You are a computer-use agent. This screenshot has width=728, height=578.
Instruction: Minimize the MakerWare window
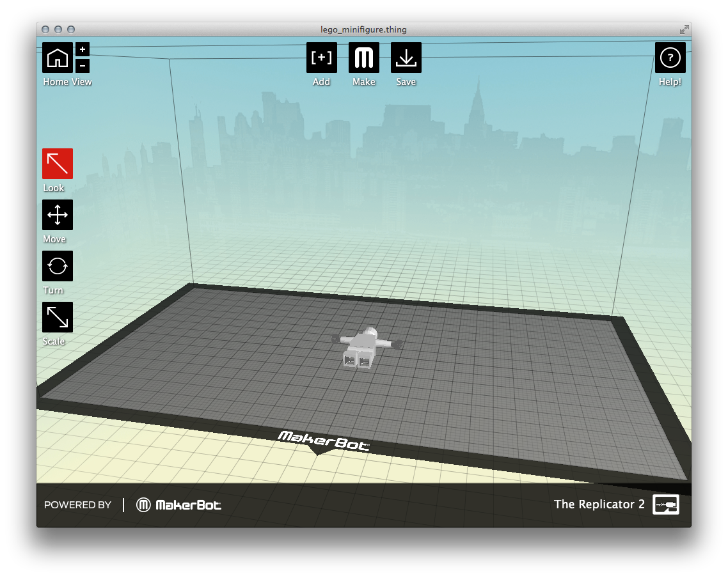click(x=58, y=29)
